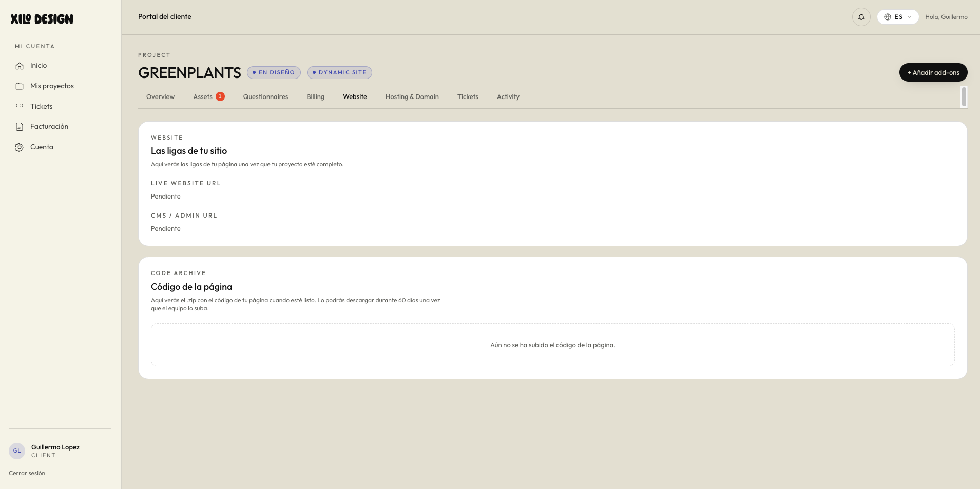The image size is (980, 489).
Task: Click Cerrar sesión to log out
Action: coord(27,473)
